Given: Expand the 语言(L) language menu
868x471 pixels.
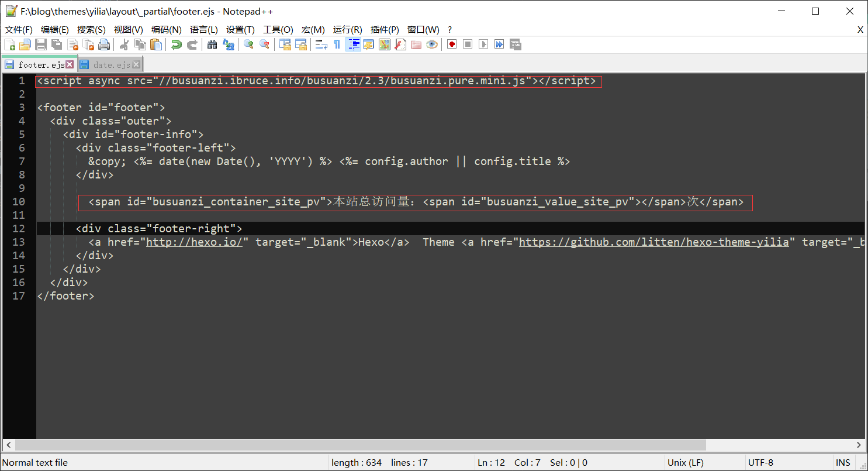Looking at the screenshot, I should coord(203,30).
